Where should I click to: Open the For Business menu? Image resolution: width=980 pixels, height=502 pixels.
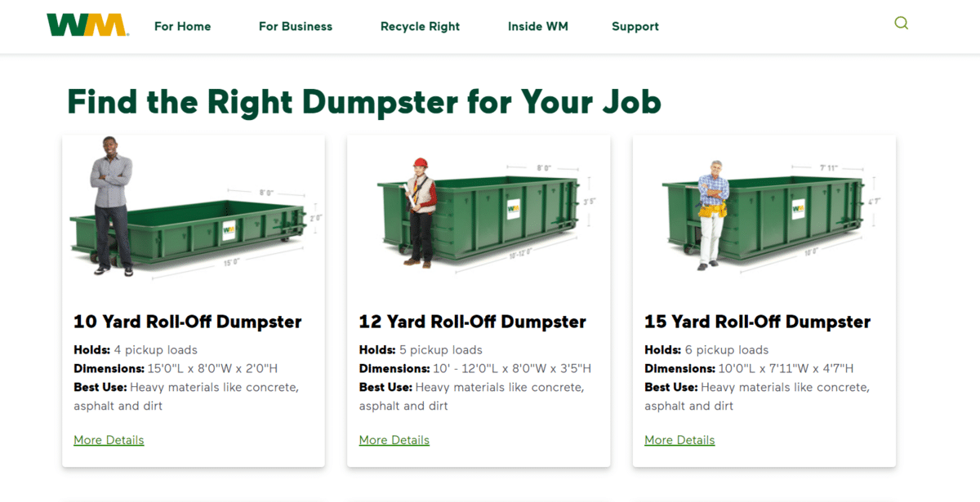tap(296, 26)
